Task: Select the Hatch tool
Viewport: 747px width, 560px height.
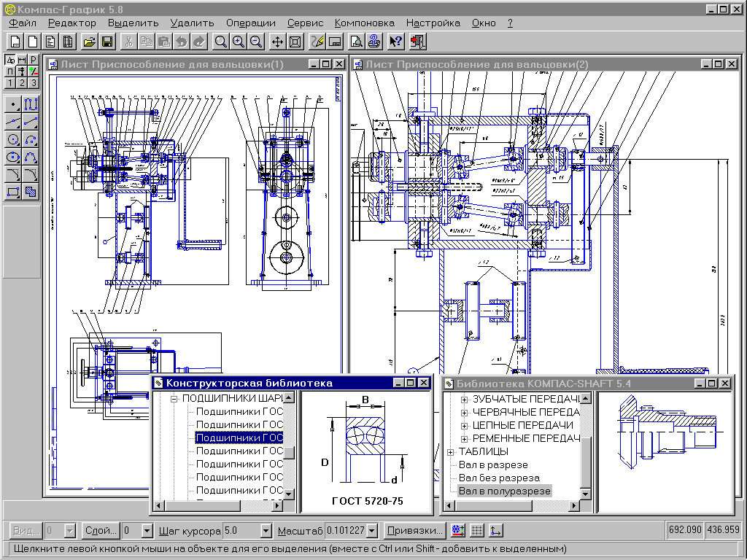Action: coord(31,192)
